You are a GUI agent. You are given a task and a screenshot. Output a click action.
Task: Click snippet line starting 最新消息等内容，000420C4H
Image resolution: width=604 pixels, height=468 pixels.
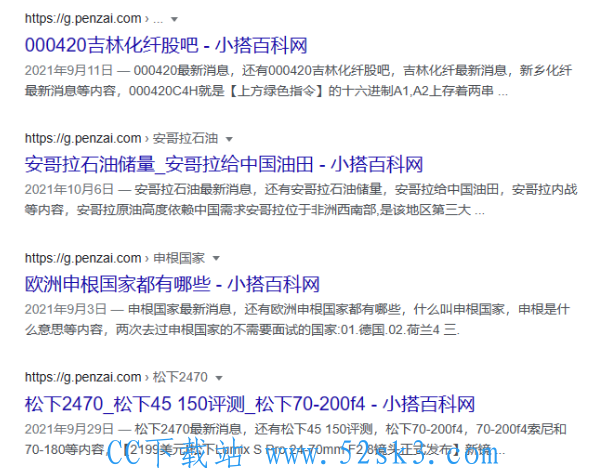(x=267, y=91)
